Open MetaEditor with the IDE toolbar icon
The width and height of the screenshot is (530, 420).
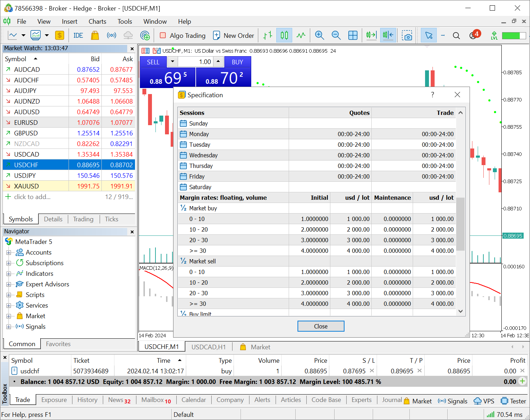point(78,35)
